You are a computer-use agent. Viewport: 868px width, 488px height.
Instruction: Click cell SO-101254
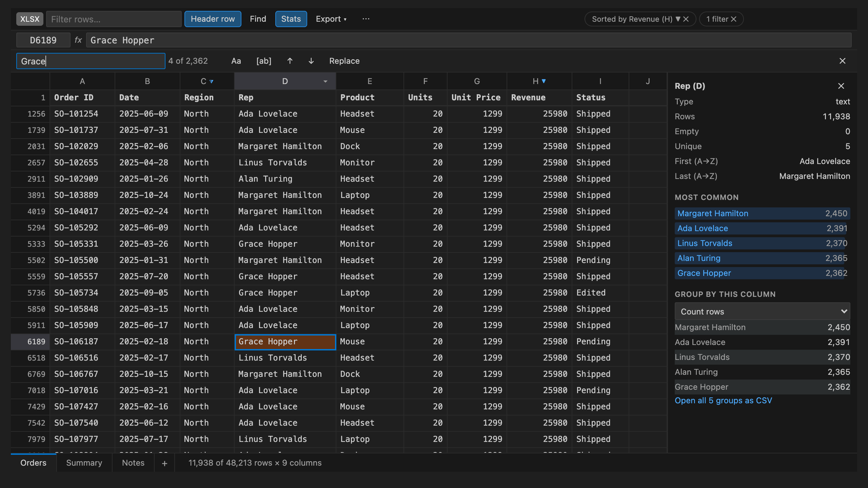[x=82, y=114]
